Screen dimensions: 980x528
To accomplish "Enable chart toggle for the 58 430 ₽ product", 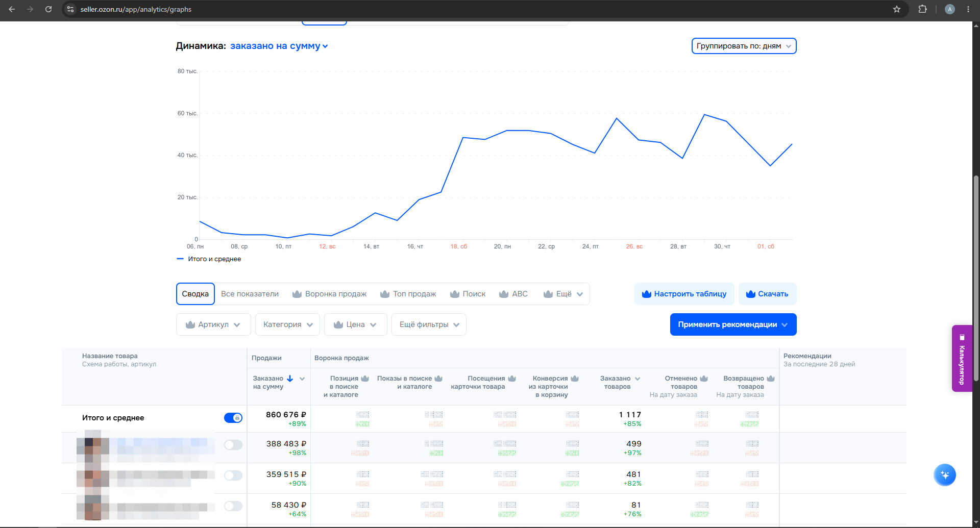I will (233, 506).
